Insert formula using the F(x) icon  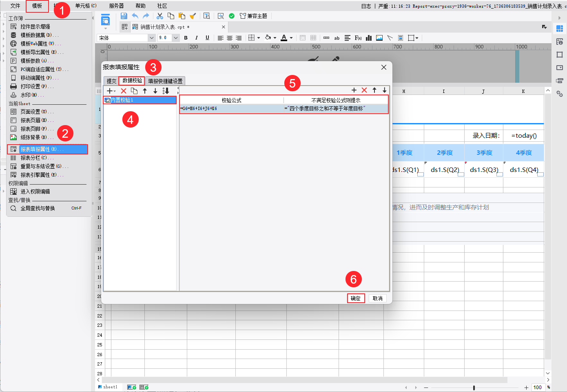358,38
